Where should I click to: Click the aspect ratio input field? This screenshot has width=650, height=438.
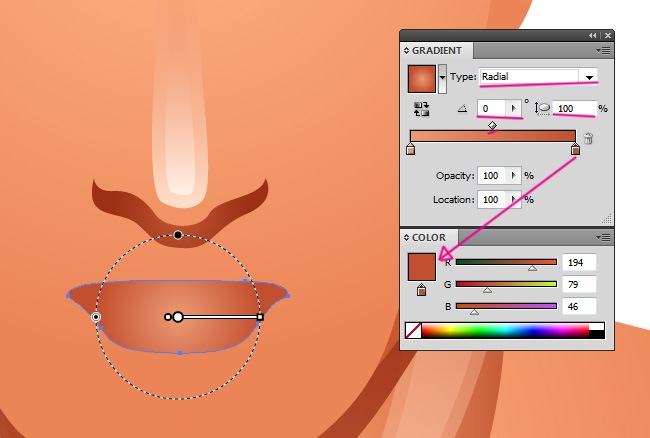click(575, 109)
